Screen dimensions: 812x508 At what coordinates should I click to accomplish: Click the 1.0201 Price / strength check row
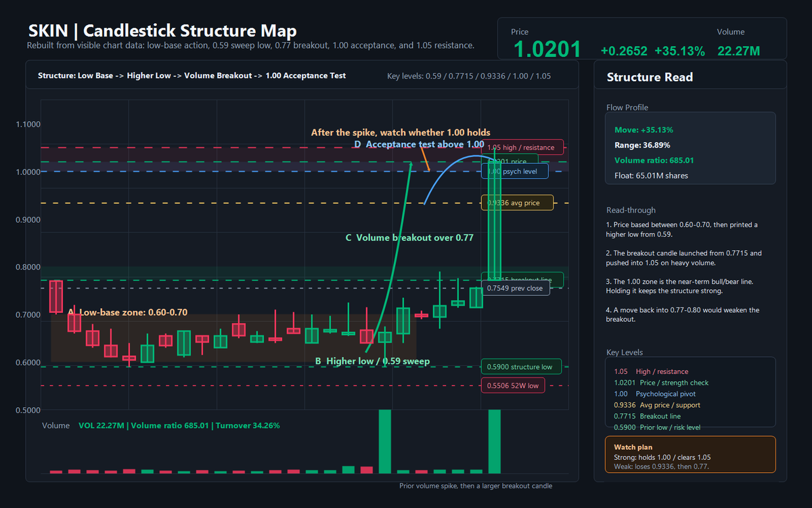pyautogui.click(x=661, y=383)
